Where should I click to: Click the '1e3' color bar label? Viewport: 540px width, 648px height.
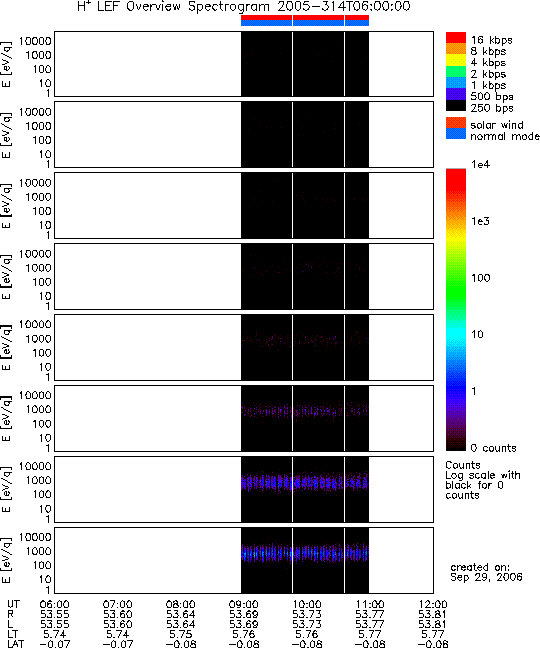[481, 221]
